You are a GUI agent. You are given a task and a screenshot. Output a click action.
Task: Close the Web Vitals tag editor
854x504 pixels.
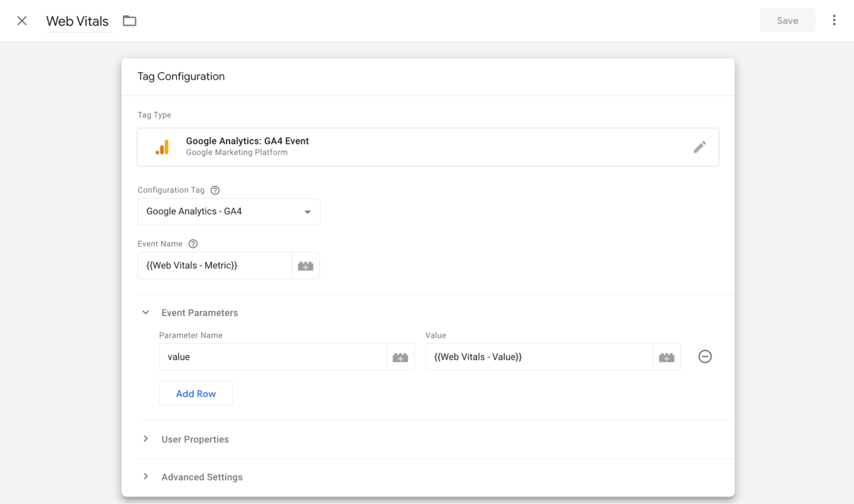click(x=22, y=21)
